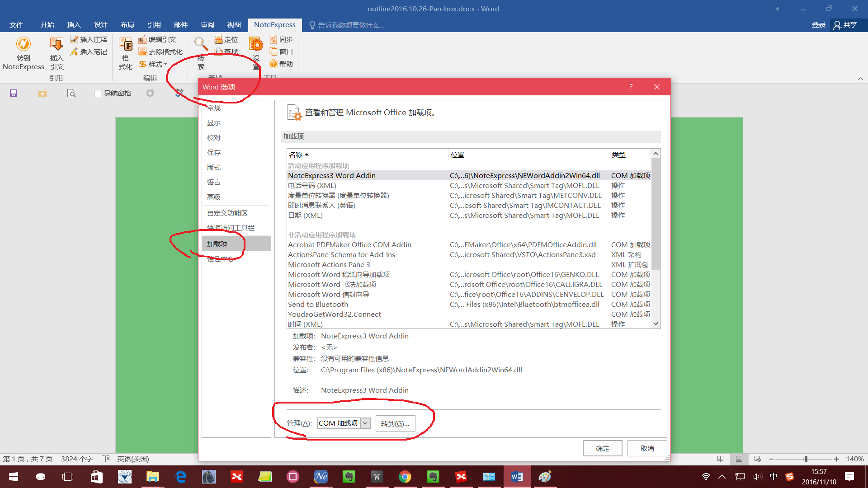This screenshot has width=868, height=488.
Task: Sort add-ins by the 名称 column header
Action: pos(368,155)
